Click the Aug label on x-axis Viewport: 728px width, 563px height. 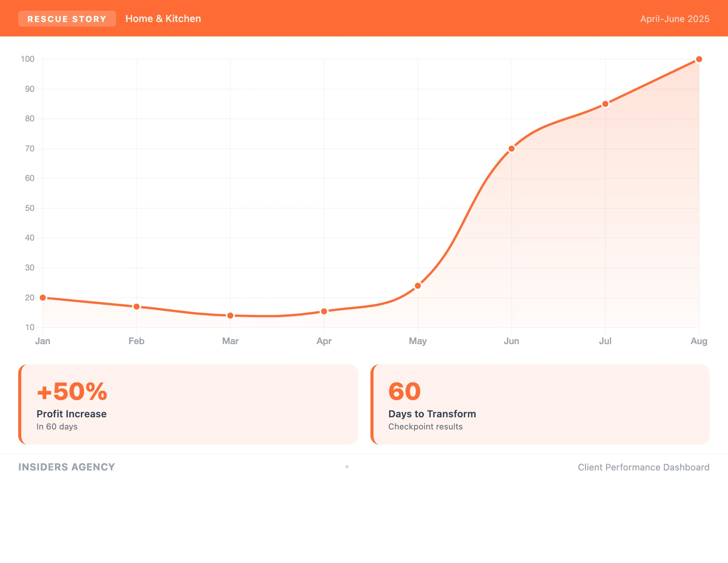click(699, 341)
